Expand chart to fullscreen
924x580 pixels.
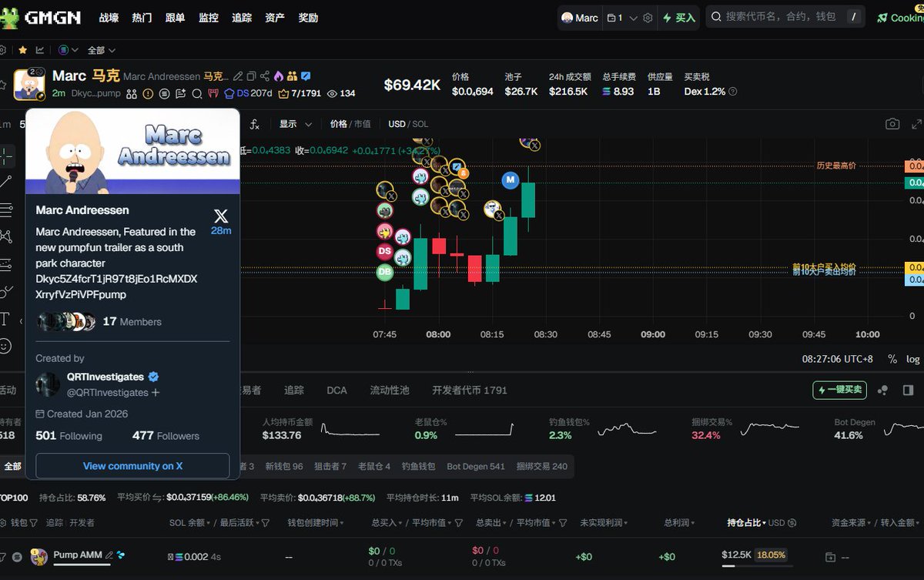tap(916, 124)
